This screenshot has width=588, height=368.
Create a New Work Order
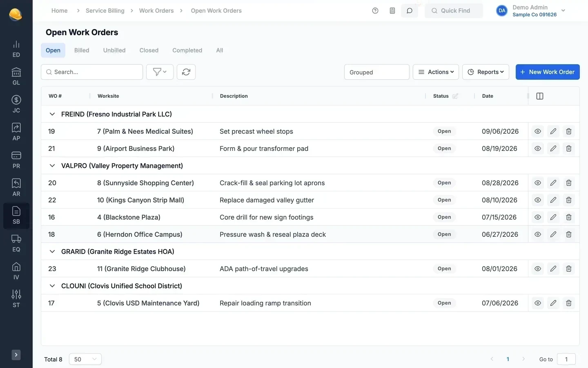548,72
